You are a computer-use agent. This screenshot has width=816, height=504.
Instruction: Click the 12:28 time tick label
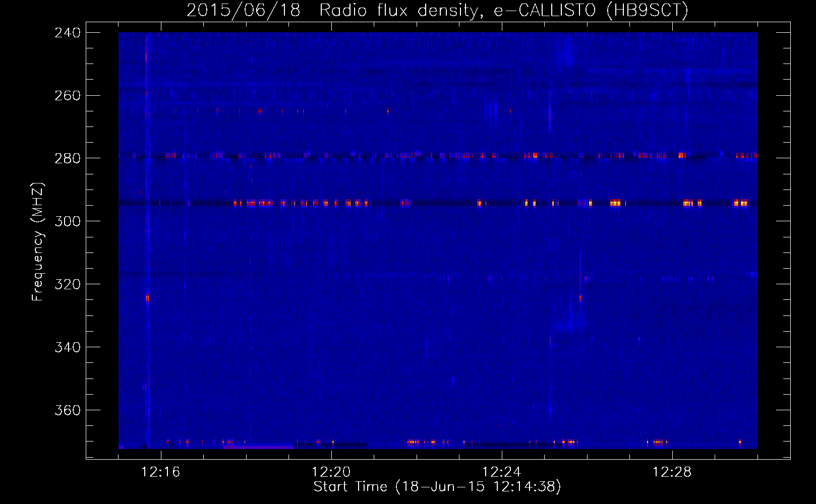tap(672, 472)
